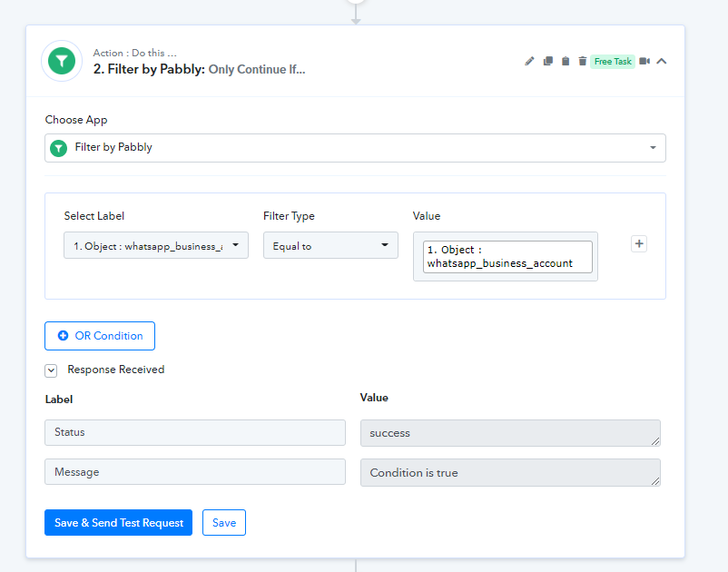Click the Status label field
The image size is (728, 572).
(x=195, y=432)
